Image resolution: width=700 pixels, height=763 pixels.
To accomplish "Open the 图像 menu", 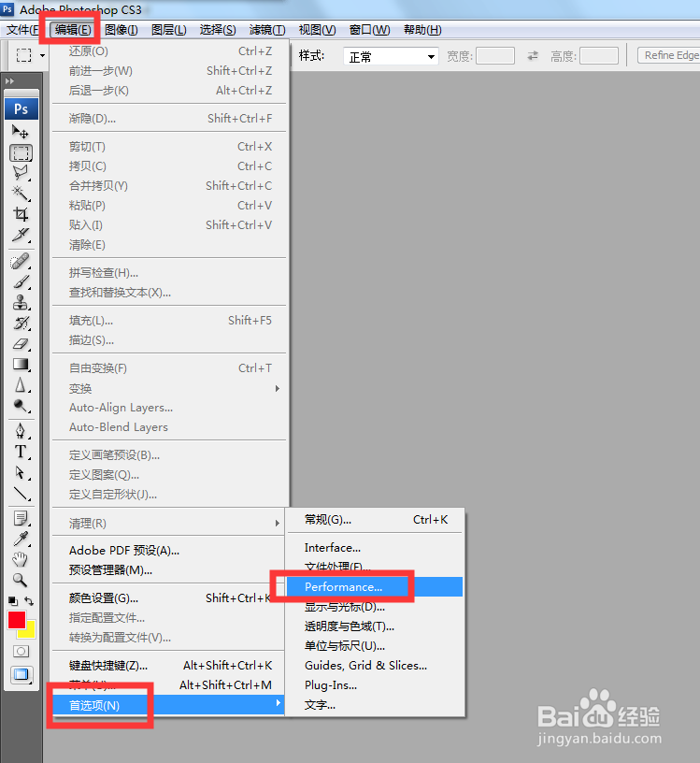I will (121, 30).
